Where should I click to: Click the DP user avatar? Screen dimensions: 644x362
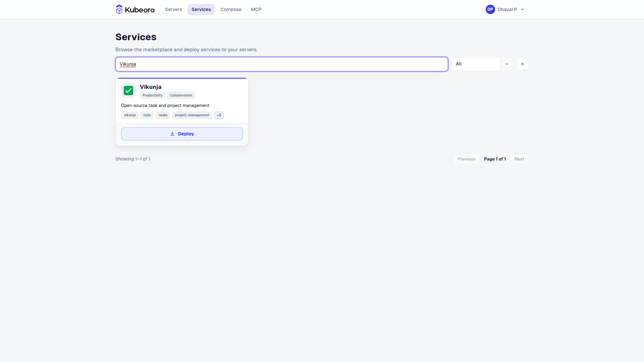490,9
